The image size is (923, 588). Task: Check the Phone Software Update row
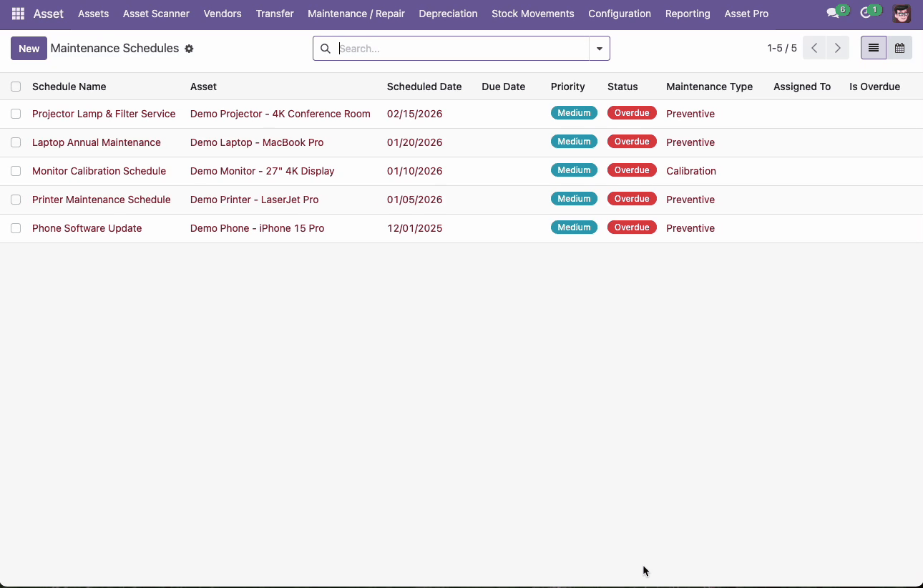[16, 228]
